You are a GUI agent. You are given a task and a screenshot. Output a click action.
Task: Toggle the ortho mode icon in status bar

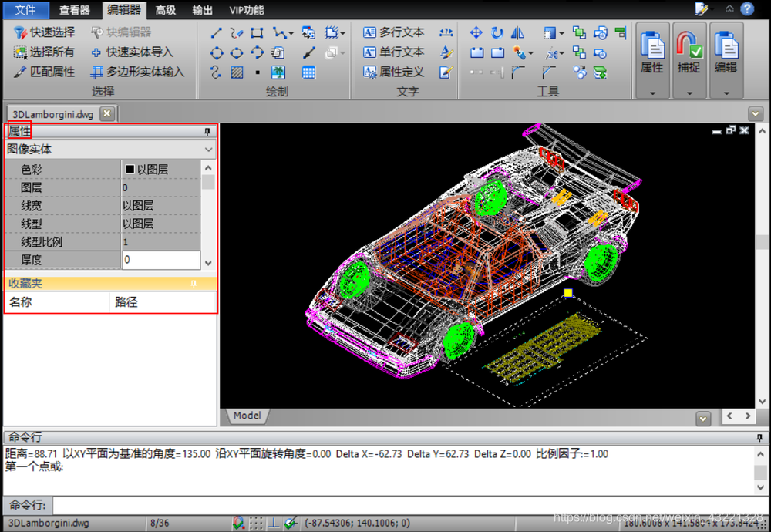pos(274,523)
